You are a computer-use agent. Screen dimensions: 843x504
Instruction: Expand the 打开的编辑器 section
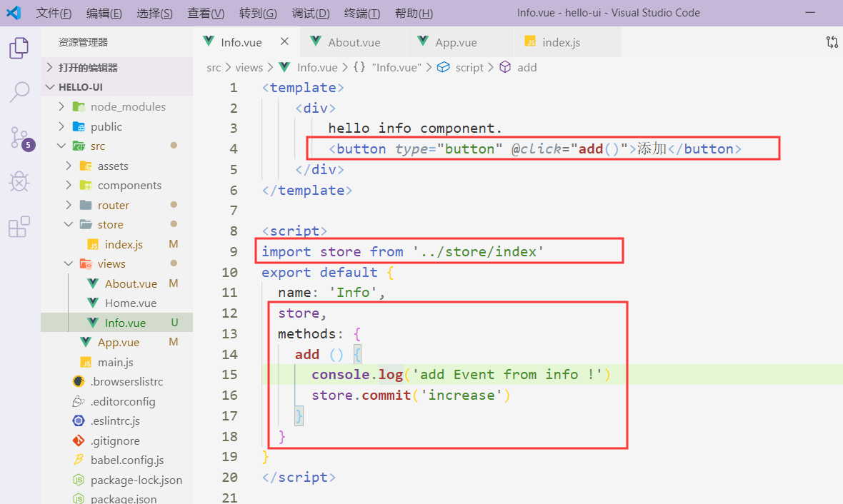pyautogui.click(x=116, y=68)
